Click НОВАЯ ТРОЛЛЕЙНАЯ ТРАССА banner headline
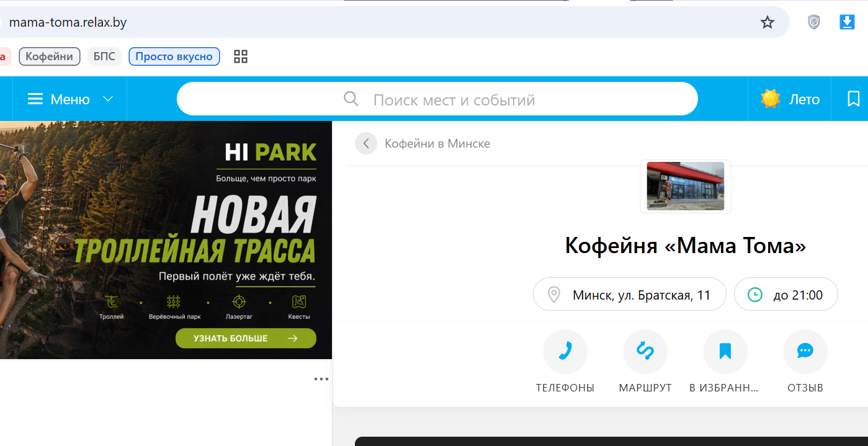The height and width of the screenshot is (446, 868). (x=195, y=230)
